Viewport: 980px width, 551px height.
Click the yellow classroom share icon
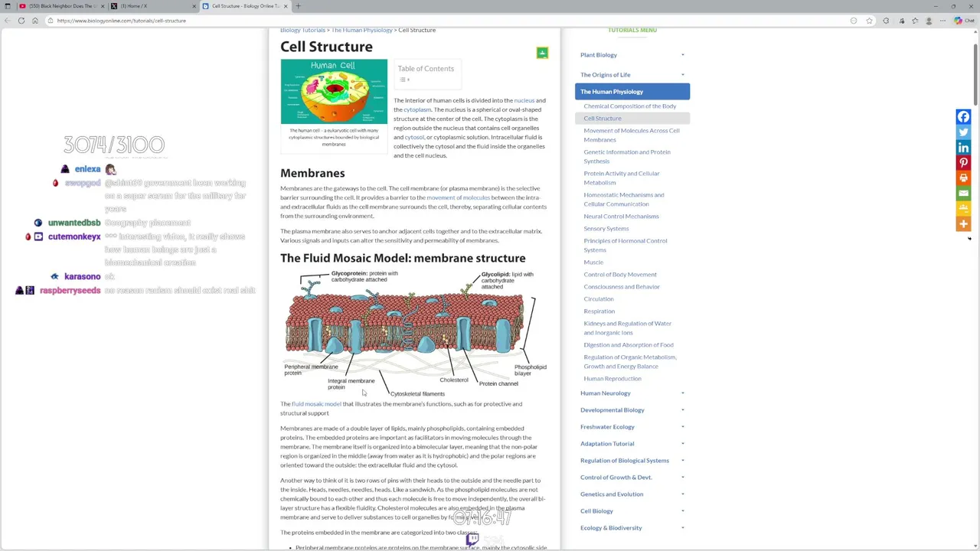tap(963, 209)
